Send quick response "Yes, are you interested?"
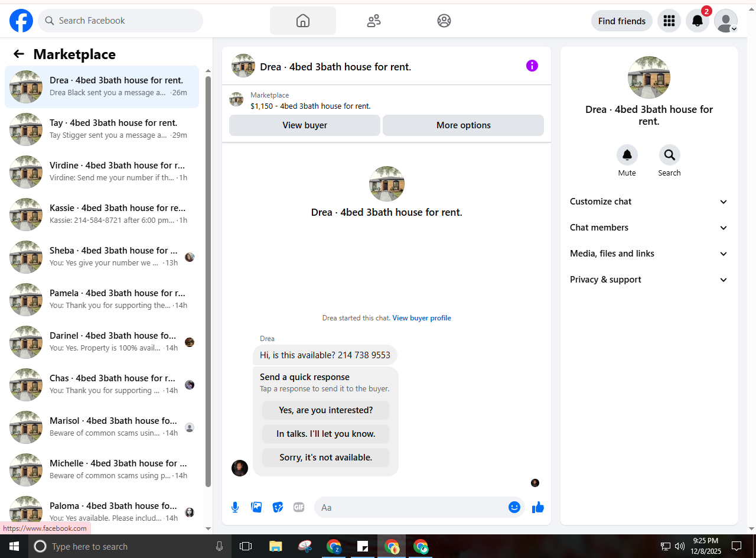 pos(326,410)
